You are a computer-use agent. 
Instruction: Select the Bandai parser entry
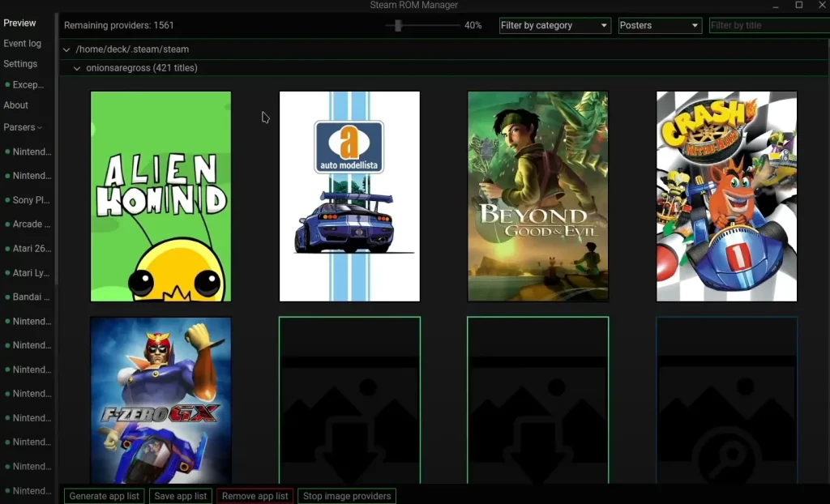point(32,297)
